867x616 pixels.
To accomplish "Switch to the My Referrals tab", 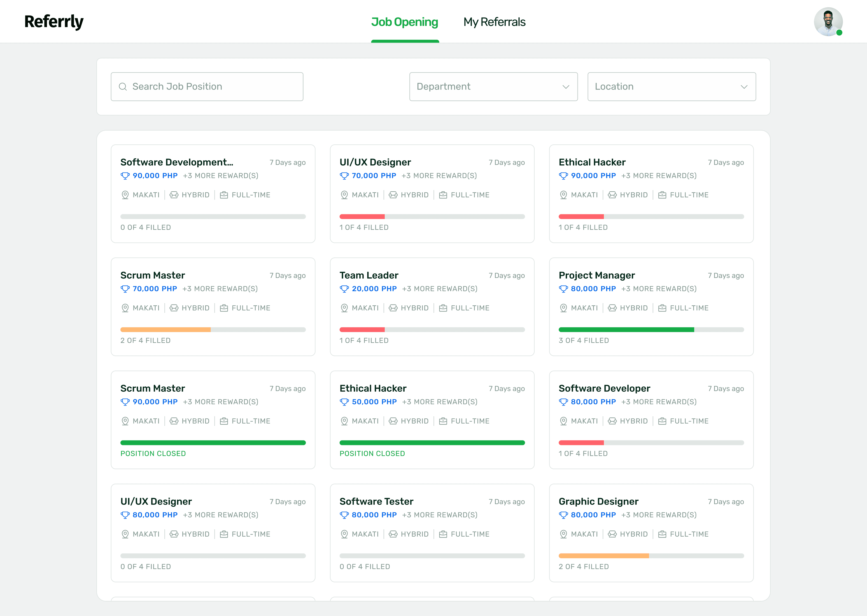I will point(494,22).
